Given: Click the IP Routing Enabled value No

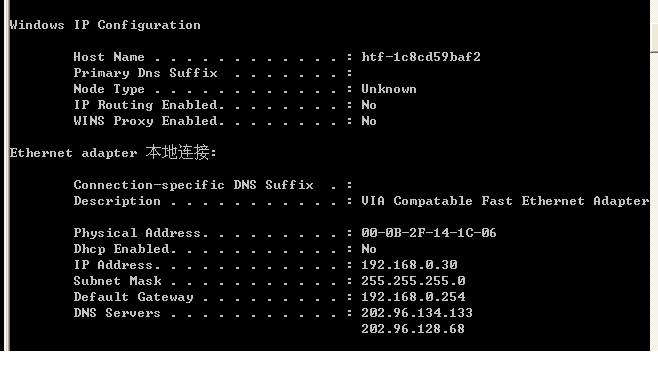Looking at the screenshot, I should 369,105.
